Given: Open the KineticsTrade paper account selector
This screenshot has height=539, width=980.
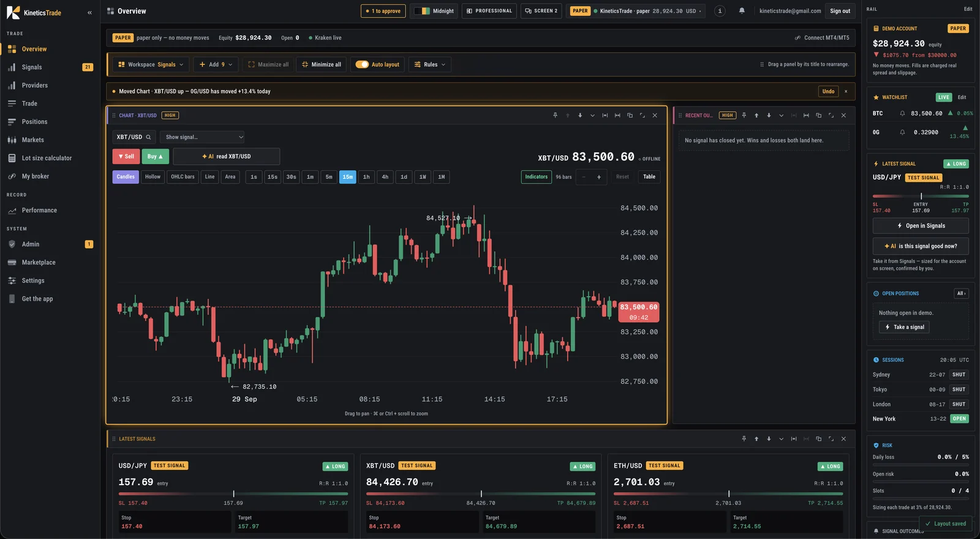Looking at the screenshot, I should [x=637, y=11].
